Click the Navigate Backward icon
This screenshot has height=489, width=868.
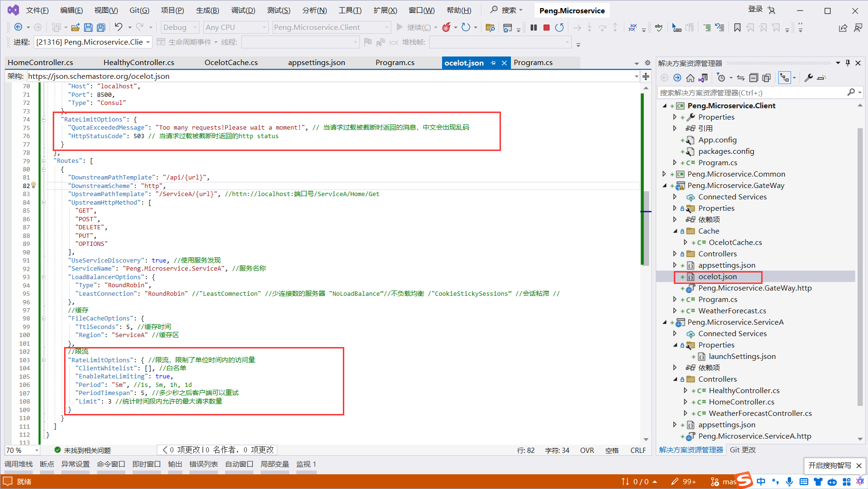(19, 27)
